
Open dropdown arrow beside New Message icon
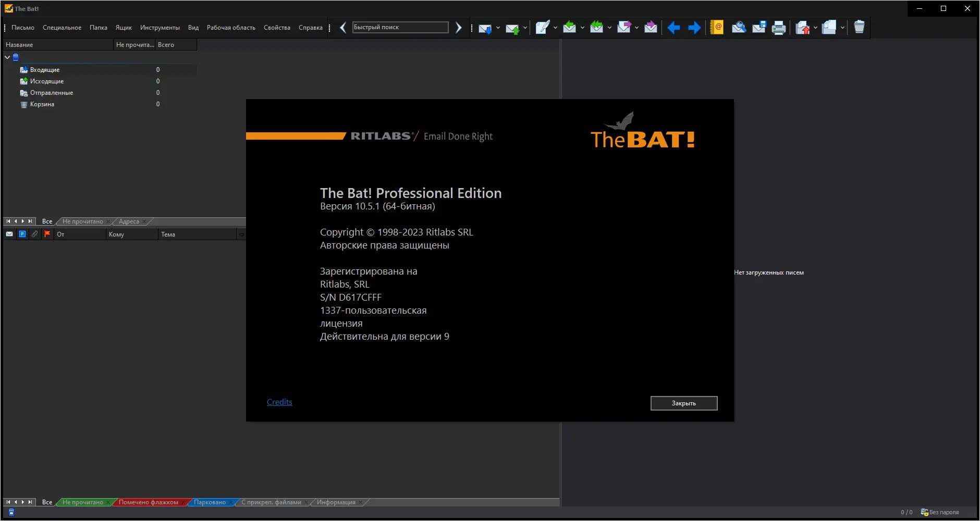(555, 28)
